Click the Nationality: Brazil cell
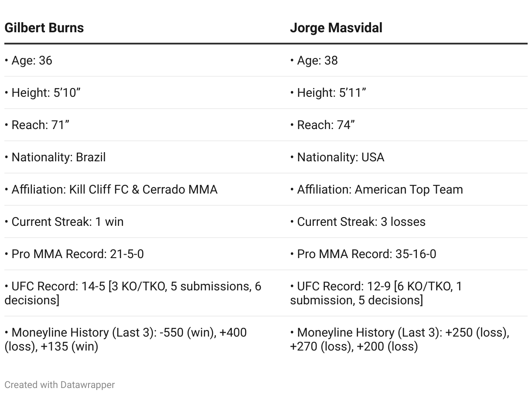The height and width of the screenshot is (395, 532). [x=147, y=157]
